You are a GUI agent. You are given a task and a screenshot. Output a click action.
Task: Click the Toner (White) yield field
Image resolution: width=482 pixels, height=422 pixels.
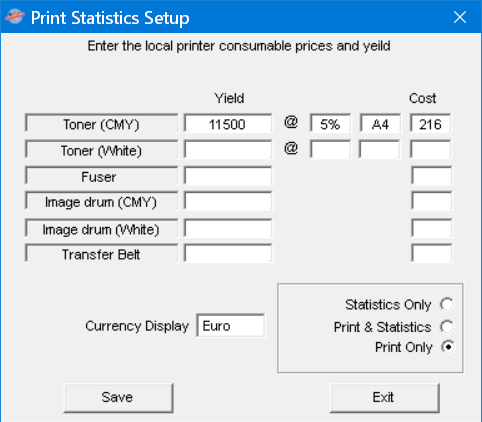[228, 149]
